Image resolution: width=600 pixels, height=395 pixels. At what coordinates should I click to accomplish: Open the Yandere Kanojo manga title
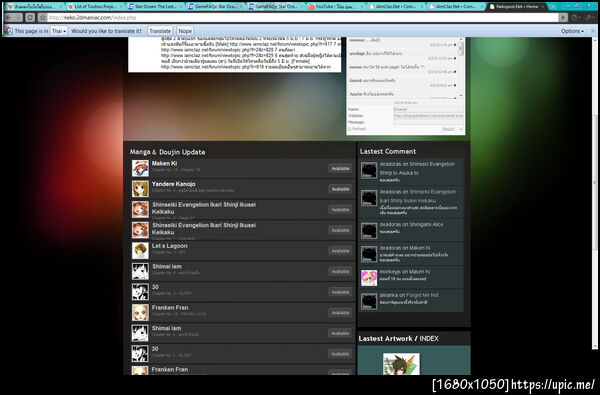pos(173,184)
